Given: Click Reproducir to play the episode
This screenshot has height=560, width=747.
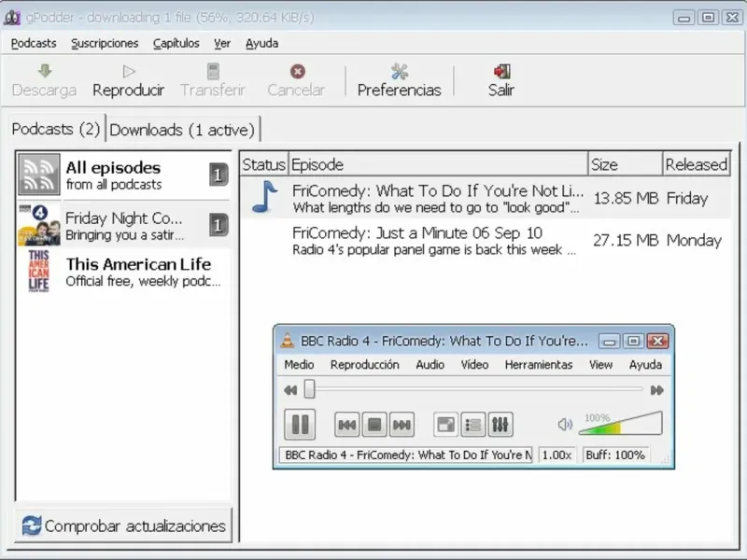Looking at the screenshot, I should point(128,81).
